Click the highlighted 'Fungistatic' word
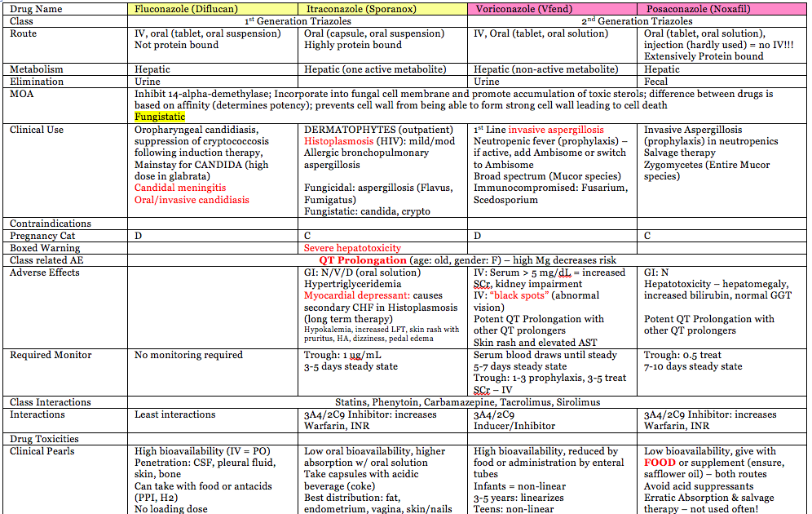812x514 pixels. 160,117
